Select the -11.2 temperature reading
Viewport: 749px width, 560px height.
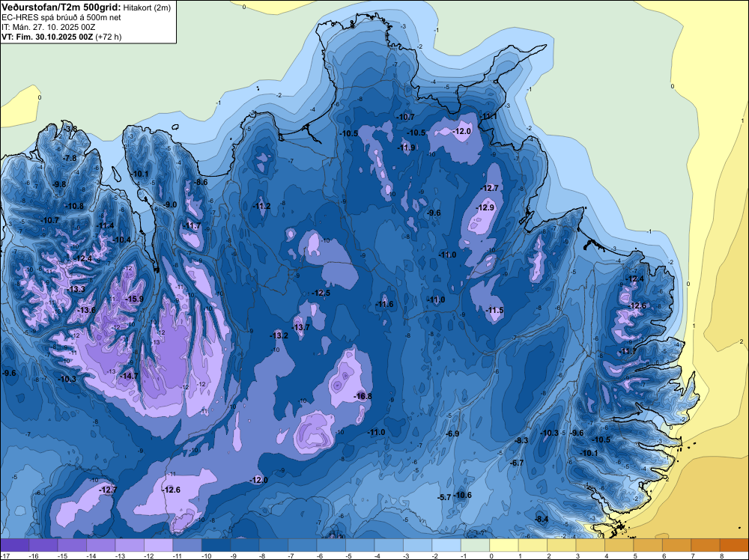point(261,206)
